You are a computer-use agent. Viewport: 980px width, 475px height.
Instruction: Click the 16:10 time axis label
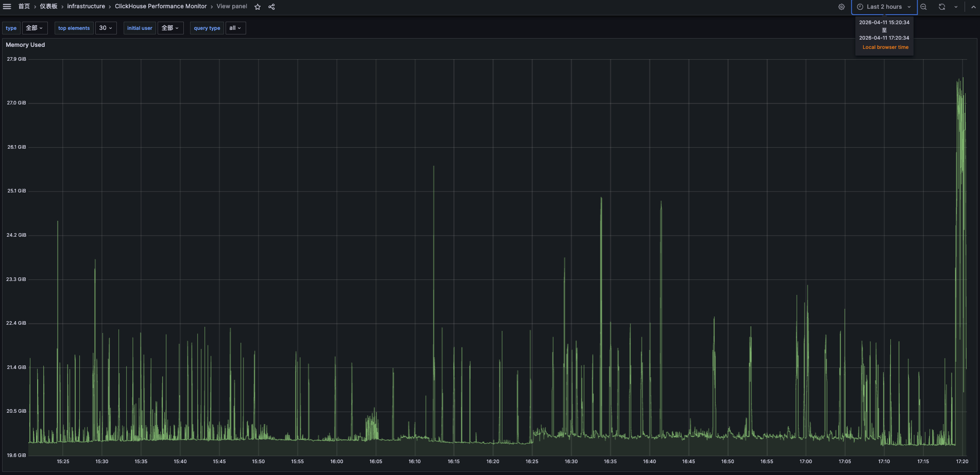click(x=415, y=462)
